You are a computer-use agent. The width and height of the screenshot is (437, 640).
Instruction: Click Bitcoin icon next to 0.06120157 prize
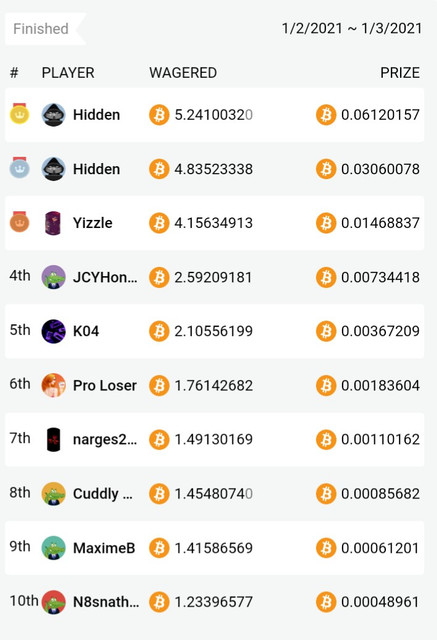click(x=326, y=115)
